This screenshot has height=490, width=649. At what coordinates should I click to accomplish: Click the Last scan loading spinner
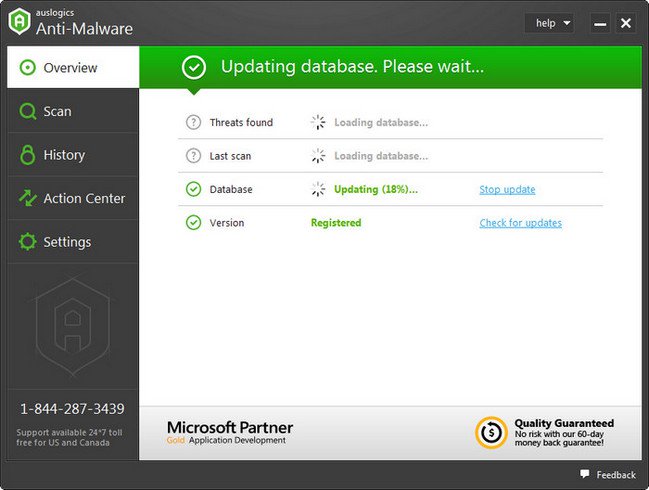(x=318, y=156)
